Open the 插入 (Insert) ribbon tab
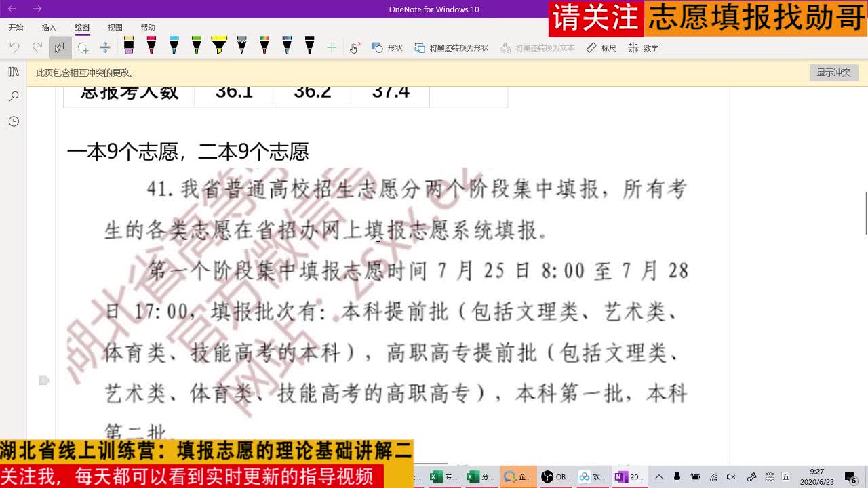The width and height of the screenshot is (868, 488). [x=49, y=27]
